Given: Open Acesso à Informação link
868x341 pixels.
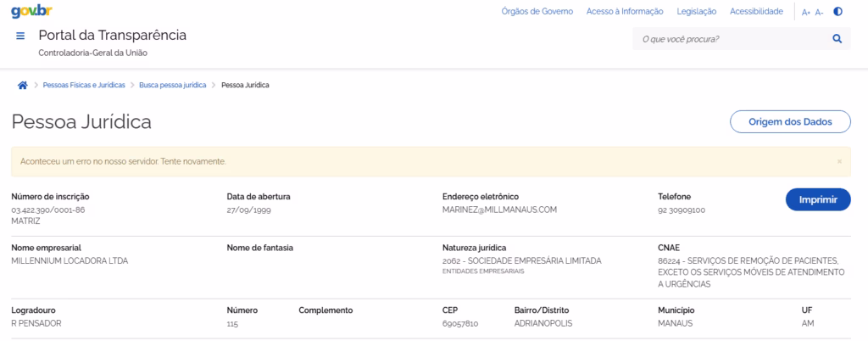Looking at the screenshot, I should tap(625, 12).
